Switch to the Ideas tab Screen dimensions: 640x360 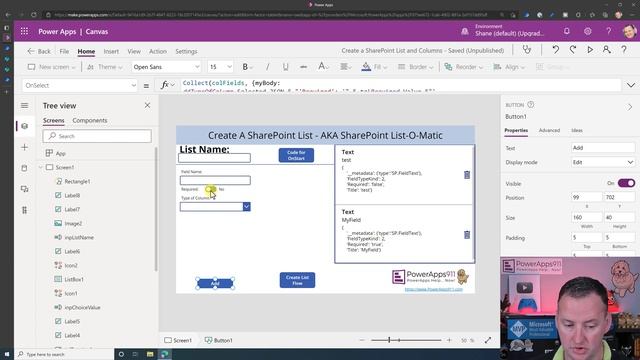(577, 130)
